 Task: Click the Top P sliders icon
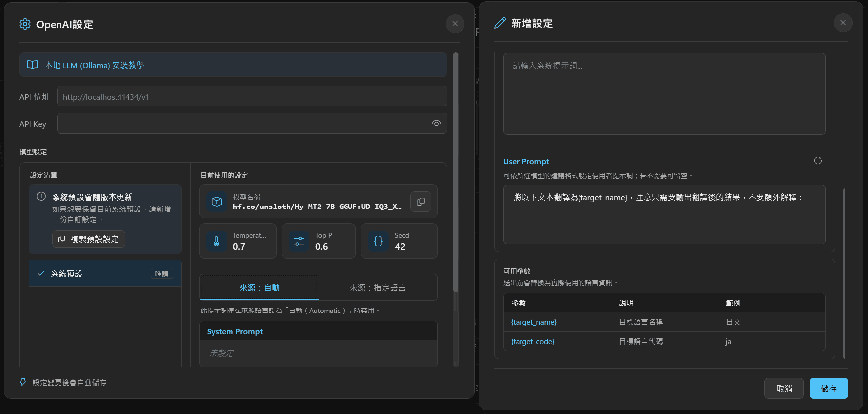point(298,241)
